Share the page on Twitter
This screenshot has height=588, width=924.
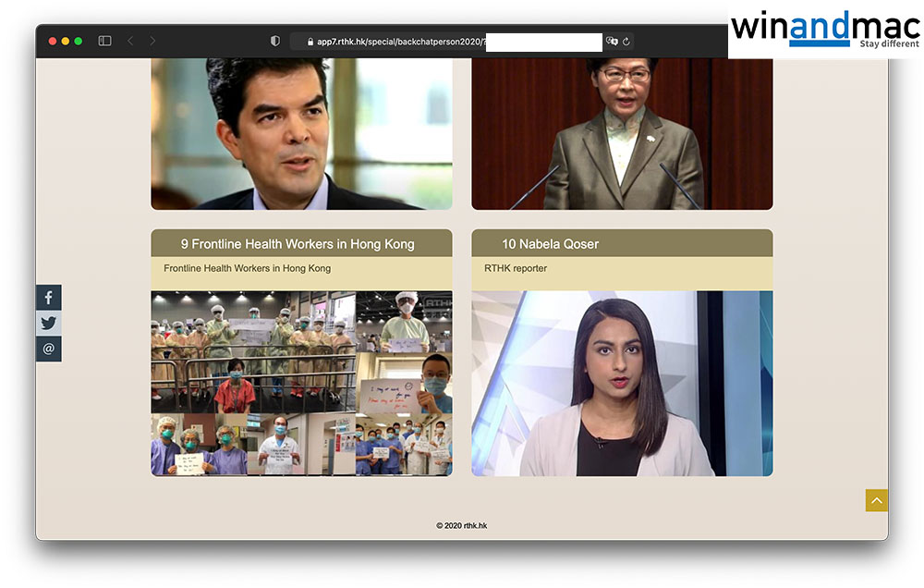click(x=49, y=324)
